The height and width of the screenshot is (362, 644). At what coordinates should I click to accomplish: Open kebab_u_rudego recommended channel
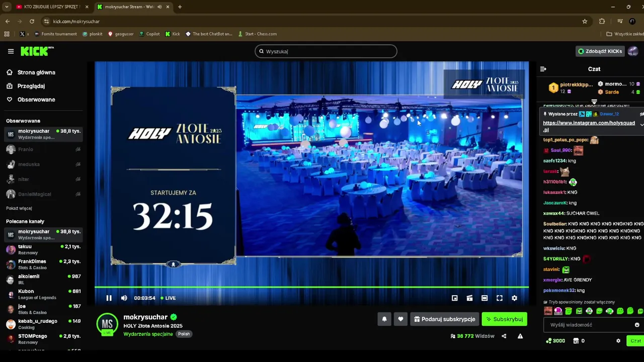(x=43, y=324)
